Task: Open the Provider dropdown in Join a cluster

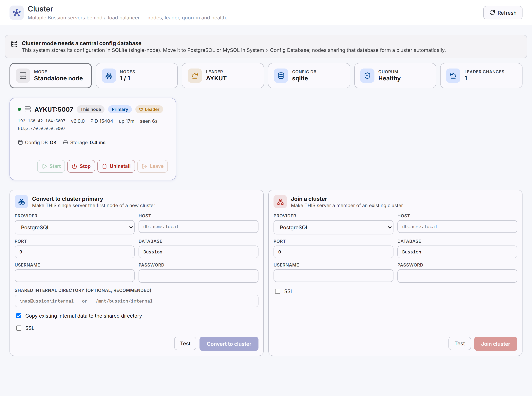Action: point(333,227)
